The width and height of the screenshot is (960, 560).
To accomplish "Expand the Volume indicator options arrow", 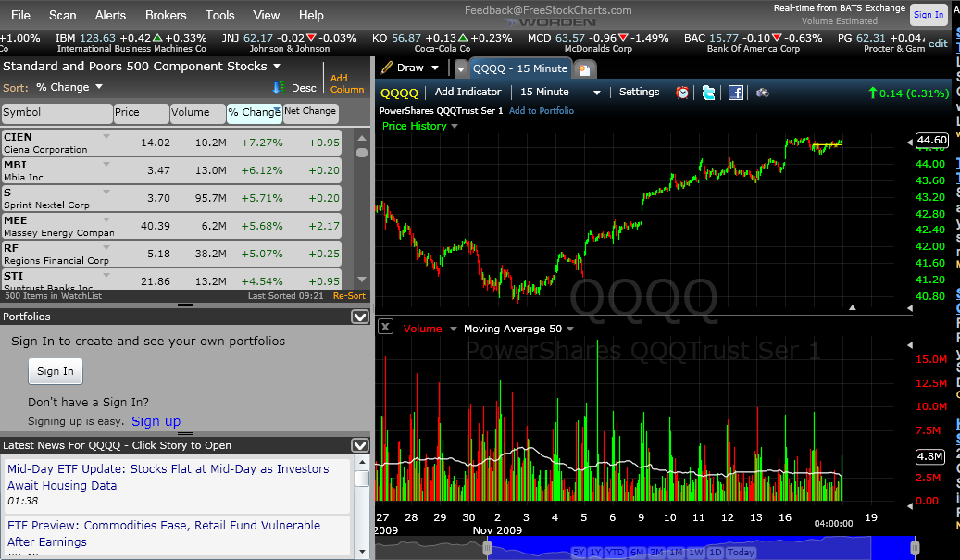I will [454, 329].
